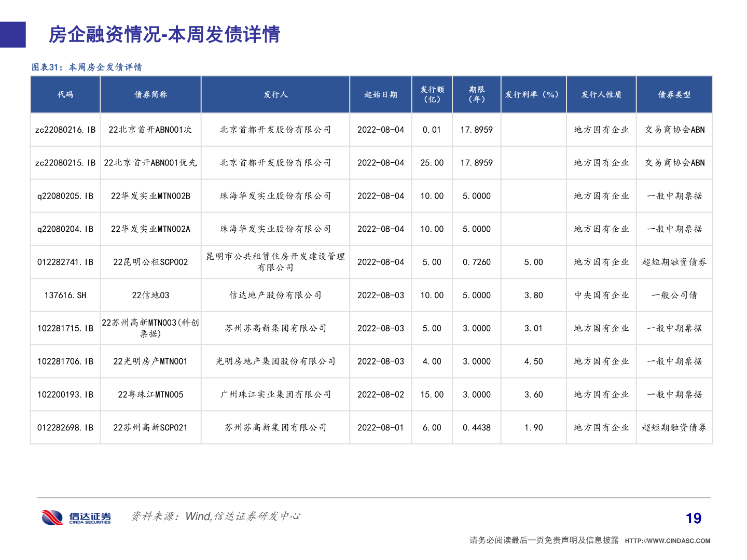Click the 代码 column header
Image resolution: width=747 pixels, height=560 pixels.
point(65,94)
